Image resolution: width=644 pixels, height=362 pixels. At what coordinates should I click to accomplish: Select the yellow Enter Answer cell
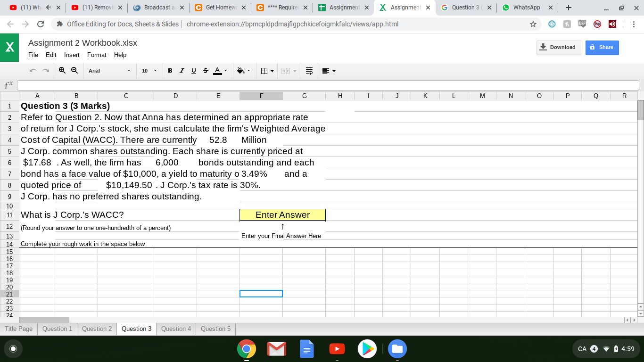(x=282, y=215)
